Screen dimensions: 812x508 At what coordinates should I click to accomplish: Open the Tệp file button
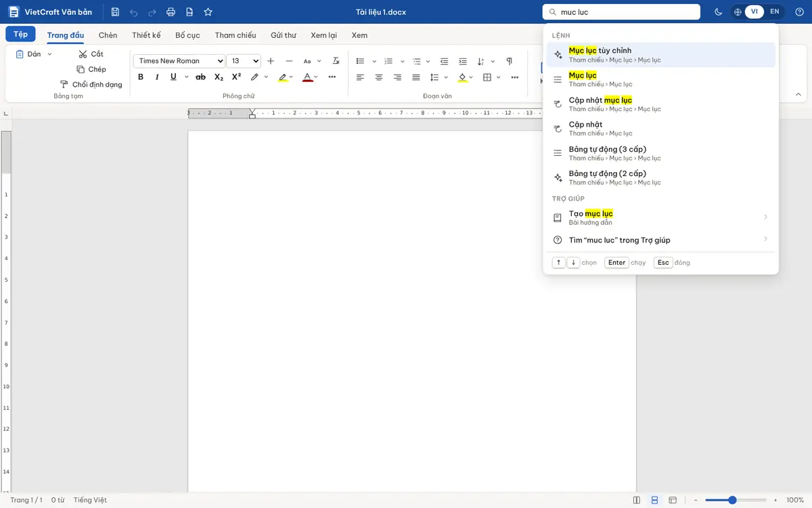click(x=20, y=35)
